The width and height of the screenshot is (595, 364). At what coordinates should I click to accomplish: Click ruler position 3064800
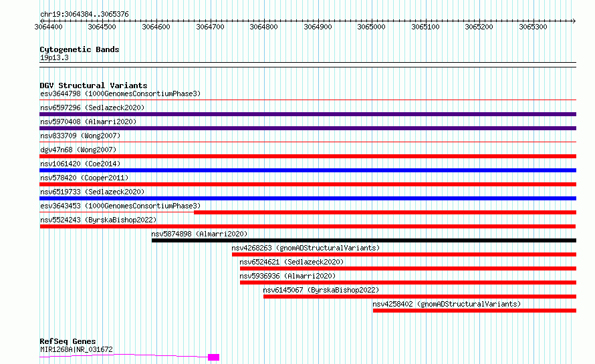tap(263, 27)
